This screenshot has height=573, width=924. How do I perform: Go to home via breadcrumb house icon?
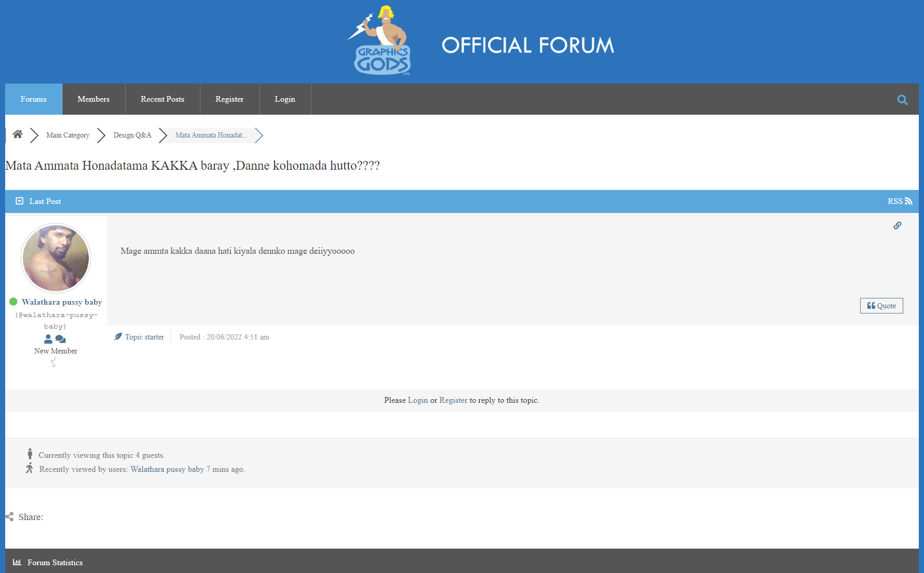click(18, 134)
